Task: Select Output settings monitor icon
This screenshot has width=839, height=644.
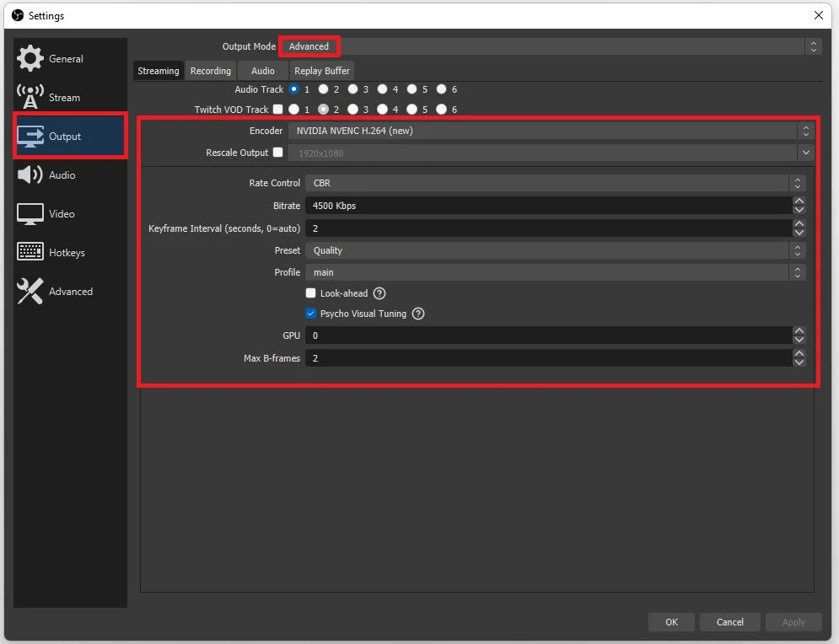Action: click(30, 136)
